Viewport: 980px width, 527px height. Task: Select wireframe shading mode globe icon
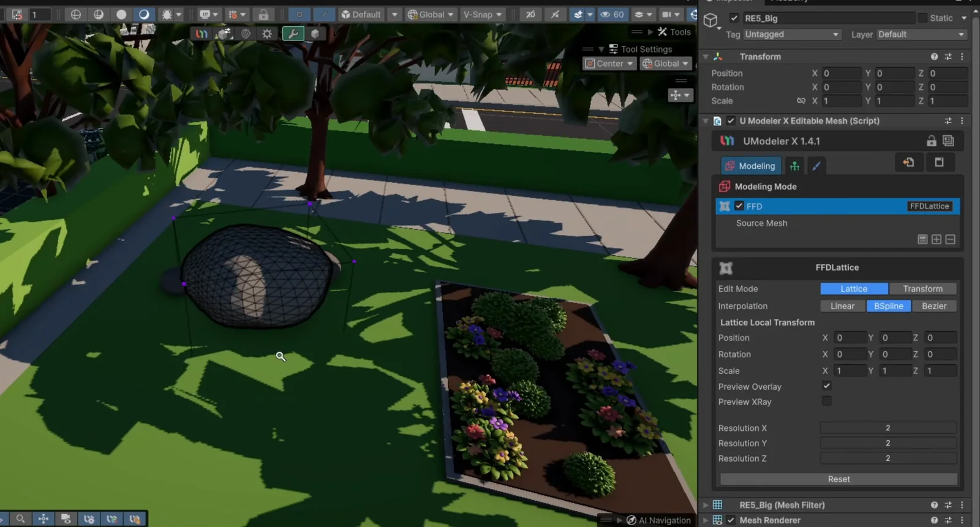coord(76,14)
